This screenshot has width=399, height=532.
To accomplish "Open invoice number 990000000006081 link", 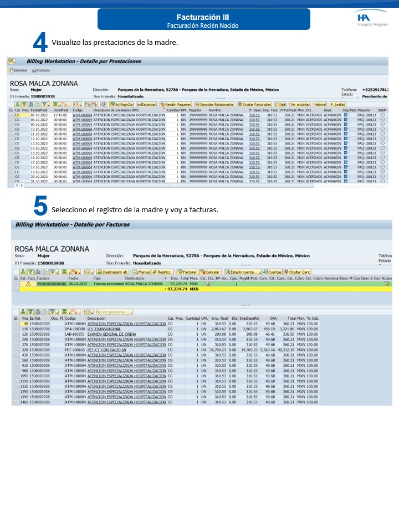I will 52,283.
